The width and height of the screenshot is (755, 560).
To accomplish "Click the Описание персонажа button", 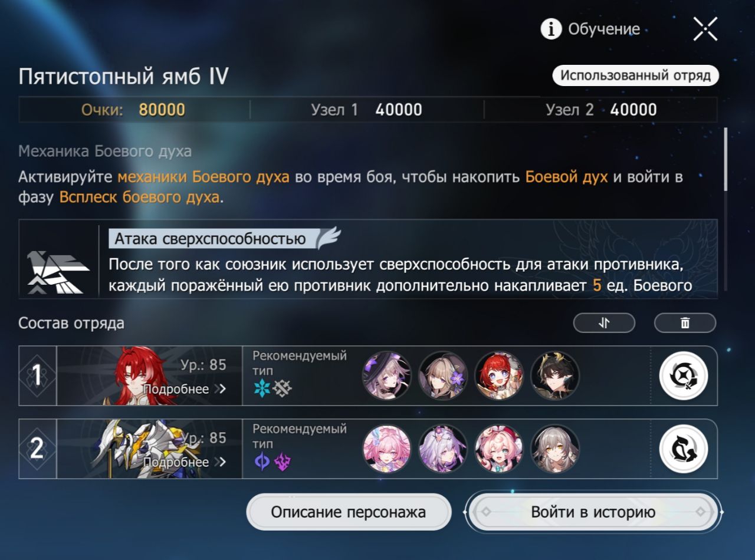I will click(x=349, y=512).
